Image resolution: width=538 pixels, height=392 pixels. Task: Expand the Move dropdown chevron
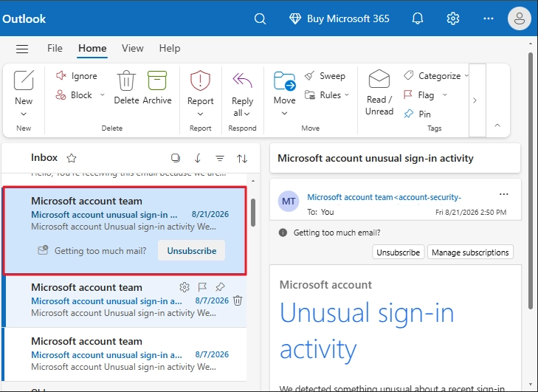point(284,113)
